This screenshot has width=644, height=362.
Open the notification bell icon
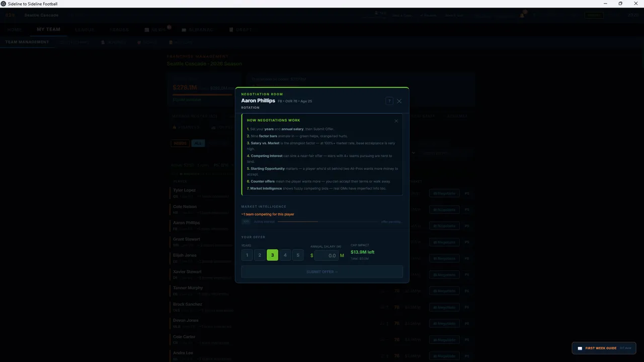pyautogui.click(x=522, y=16)
